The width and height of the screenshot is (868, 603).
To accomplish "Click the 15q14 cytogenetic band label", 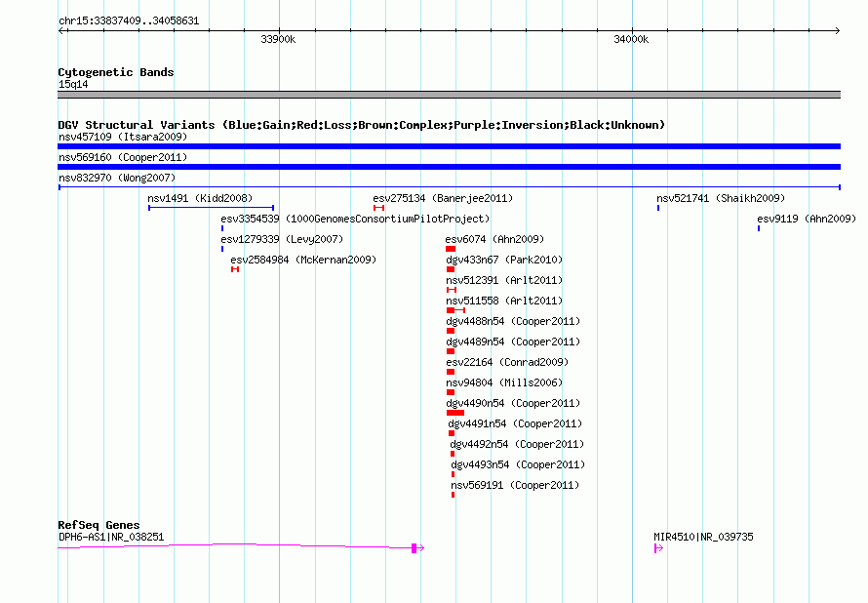I will click(x=73, y=84).
